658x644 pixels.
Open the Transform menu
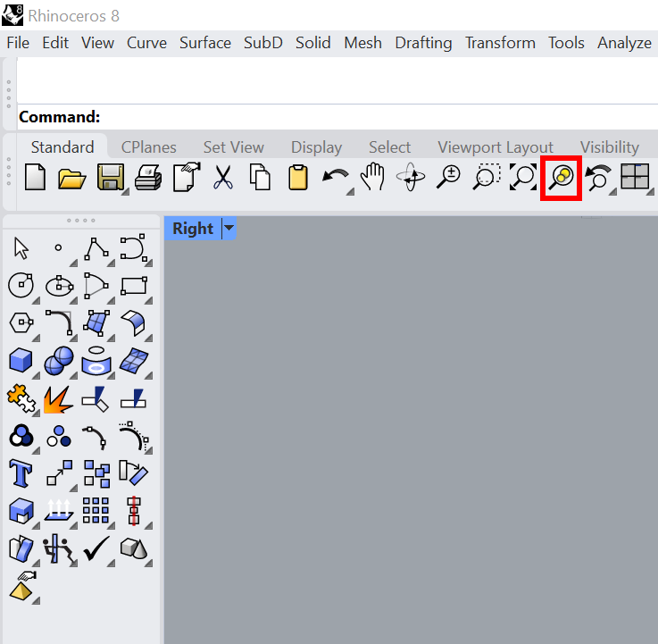(x=500, y=43)
